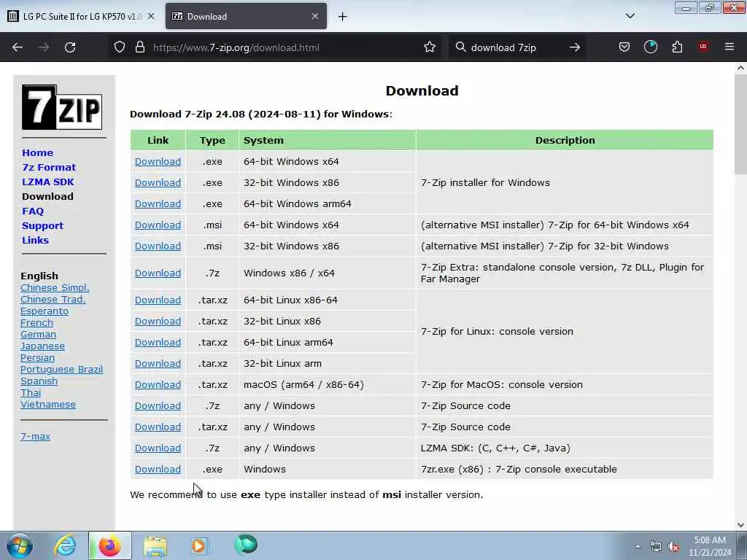The image size is (747, 560).
Task: Download .exe for 64-bit Windows arm64
Action: (x=158, y=204)
